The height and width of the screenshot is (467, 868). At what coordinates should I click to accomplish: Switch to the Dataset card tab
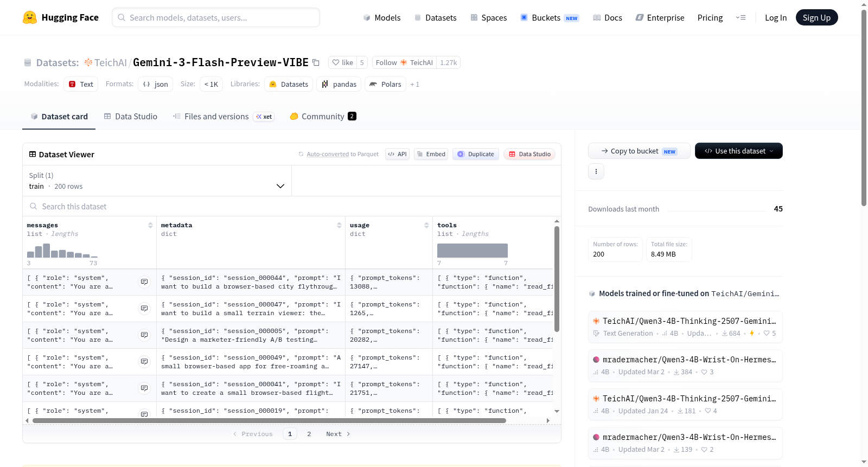[59, 116]
